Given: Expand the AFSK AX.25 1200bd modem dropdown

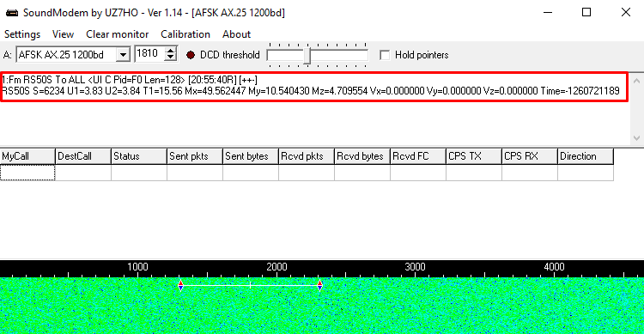Looking at the screenshot, I should pos(123,55).
